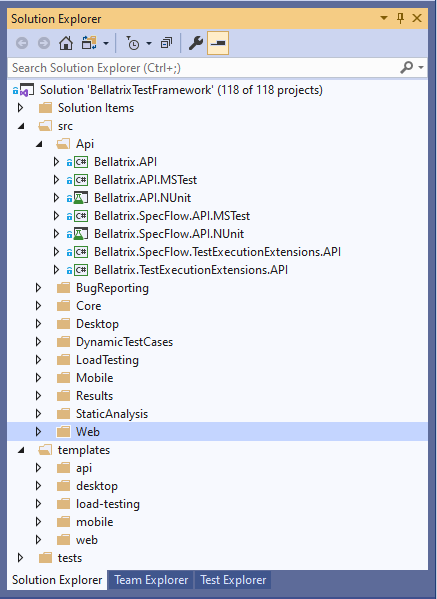Toggle the Auto Hide pin icon
The width and height of the screenshot is (437, 599).
[400, 18]
